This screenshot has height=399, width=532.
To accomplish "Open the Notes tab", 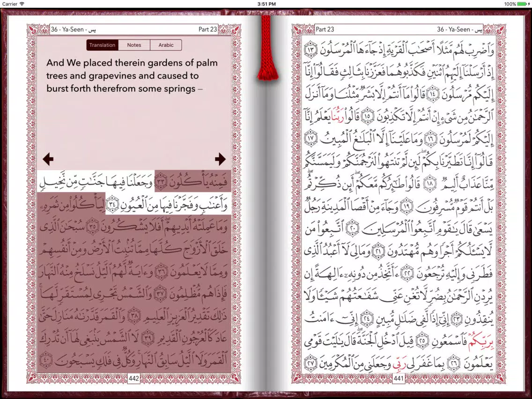I will click(x=134, y=45).
